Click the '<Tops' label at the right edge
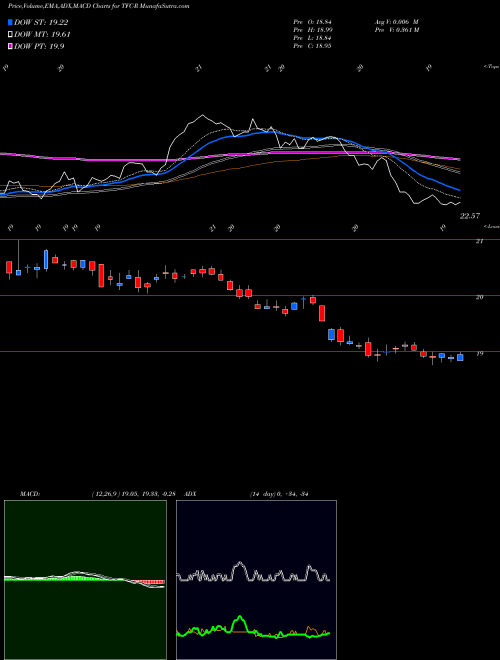Image resolution: width=500 pixels, height=660 pixels. coord(491,67)
